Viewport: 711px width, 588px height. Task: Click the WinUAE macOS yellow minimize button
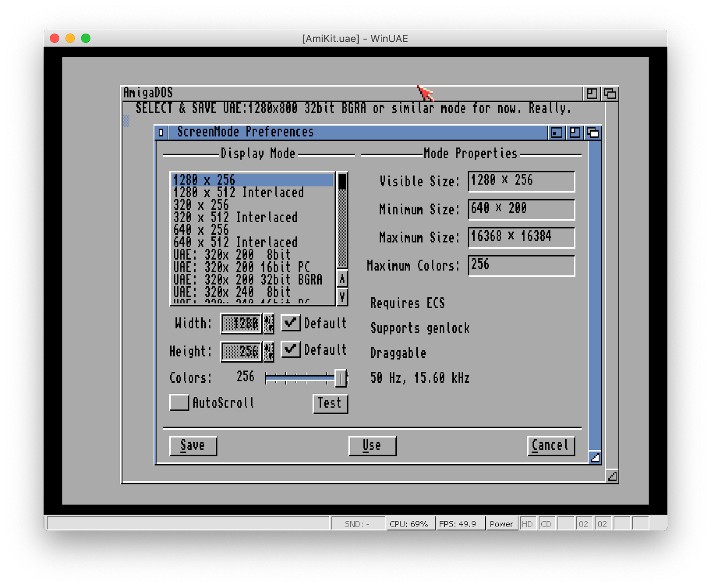[70, 38]
